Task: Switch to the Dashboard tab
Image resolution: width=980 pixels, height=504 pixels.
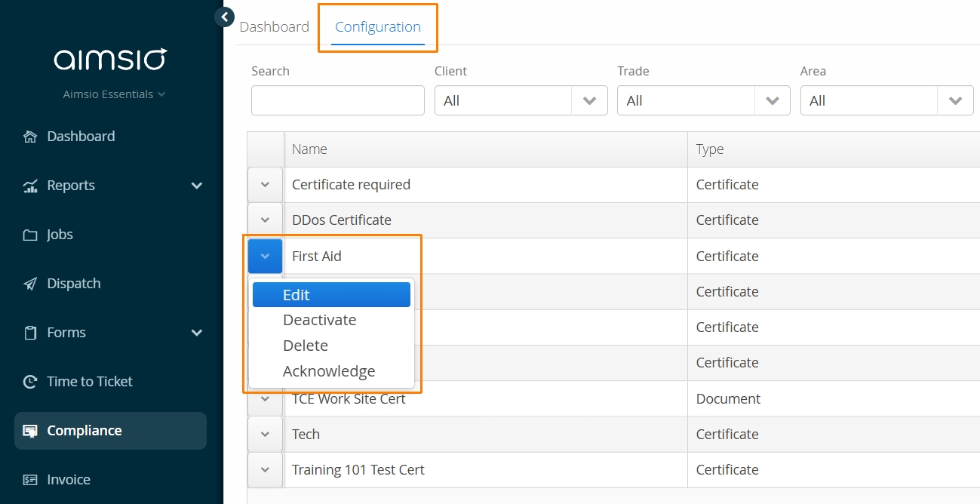Action: point(274,26)
